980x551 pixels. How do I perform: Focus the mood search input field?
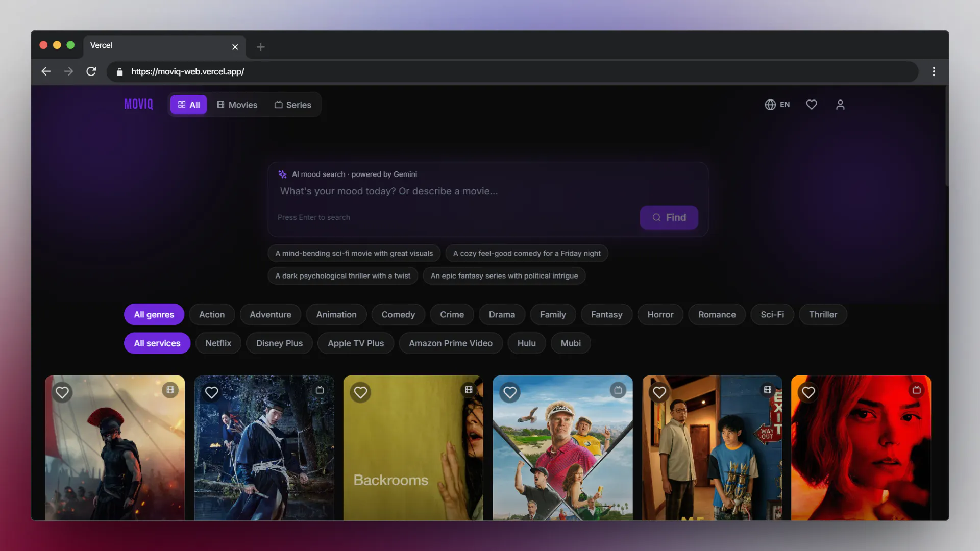[x=487, y=191]
